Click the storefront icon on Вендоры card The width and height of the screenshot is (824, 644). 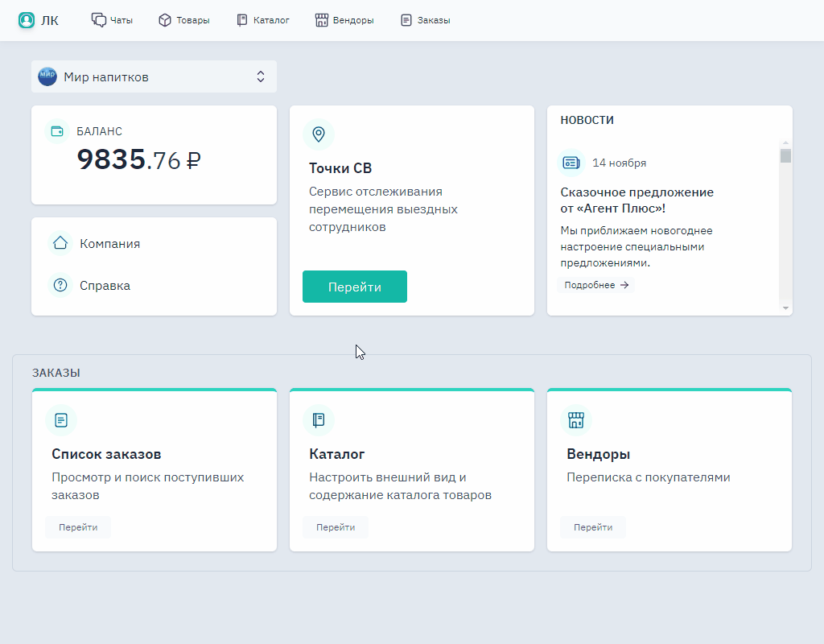[x=576, y=419]
